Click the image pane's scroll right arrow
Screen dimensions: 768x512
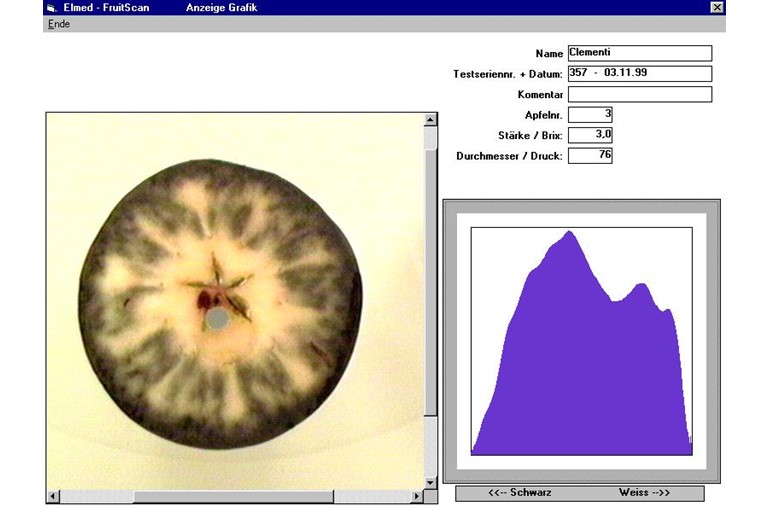[x=417, y=496]
